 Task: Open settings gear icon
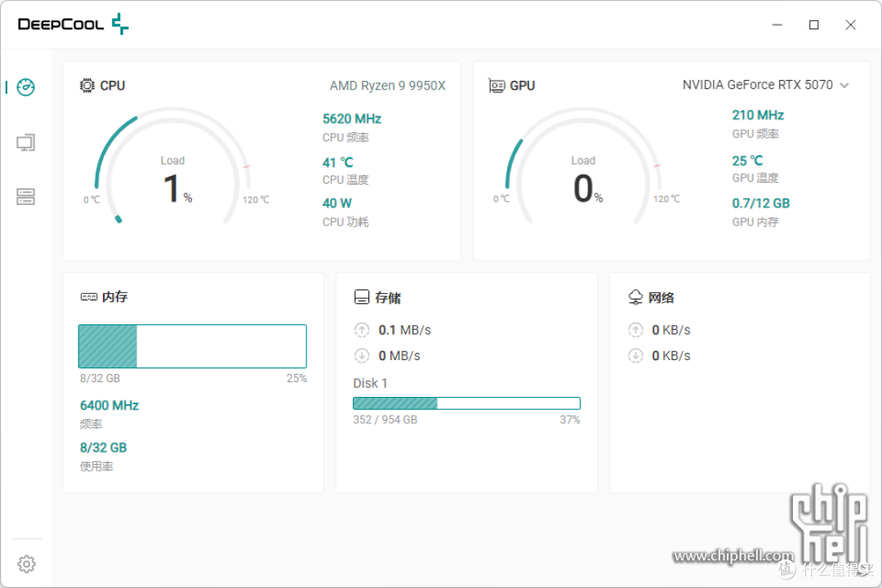(x=26, y=563)
